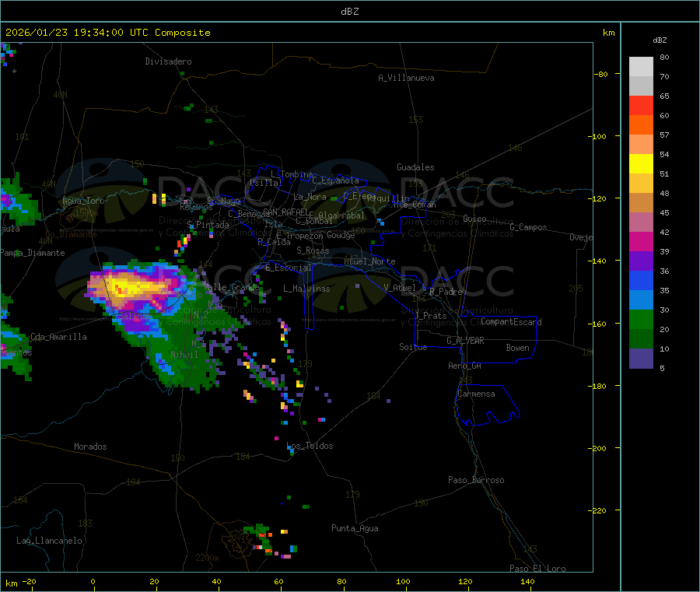
Task: Click the dBZ title at top
Action: coord(349,12)
